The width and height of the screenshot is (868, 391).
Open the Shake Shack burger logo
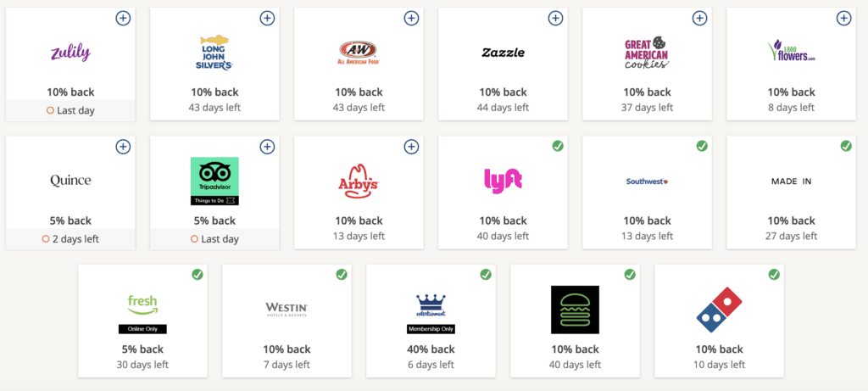point(575,309)
